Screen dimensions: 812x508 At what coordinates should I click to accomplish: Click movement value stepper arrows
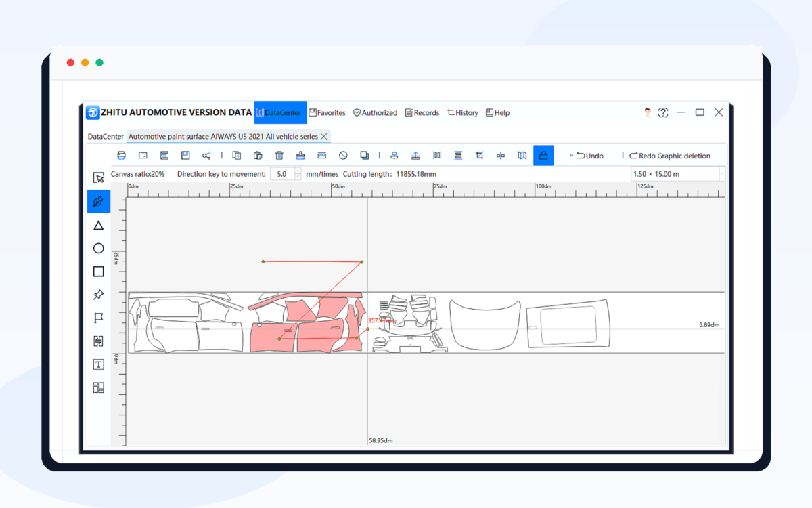298,174
